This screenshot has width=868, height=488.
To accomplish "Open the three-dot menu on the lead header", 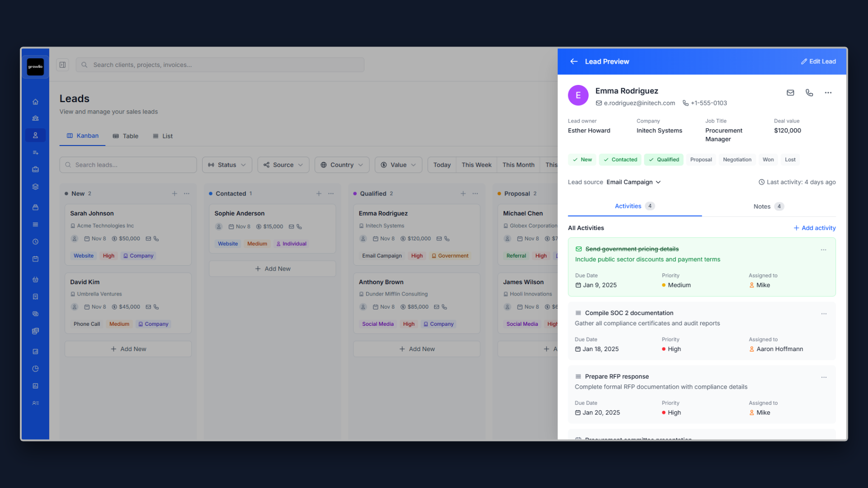I will 828,93.
